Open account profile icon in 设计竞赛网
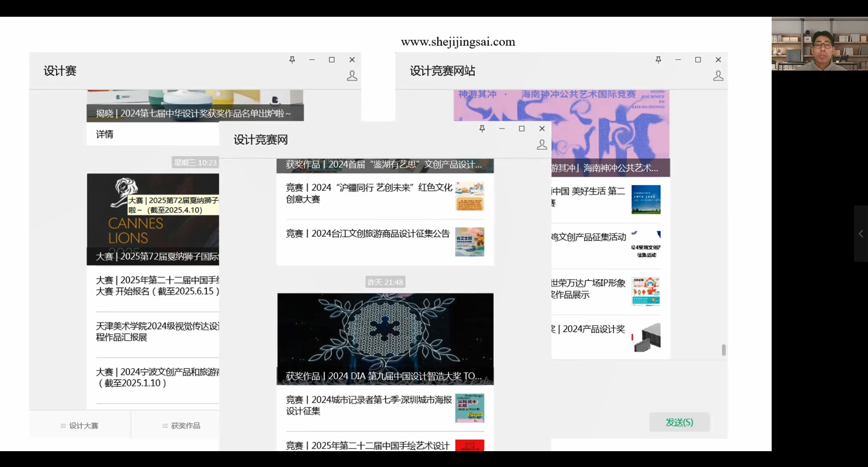The height and width of the screenshot is (467, 868). pyautogui.click(x=542, y=145)
